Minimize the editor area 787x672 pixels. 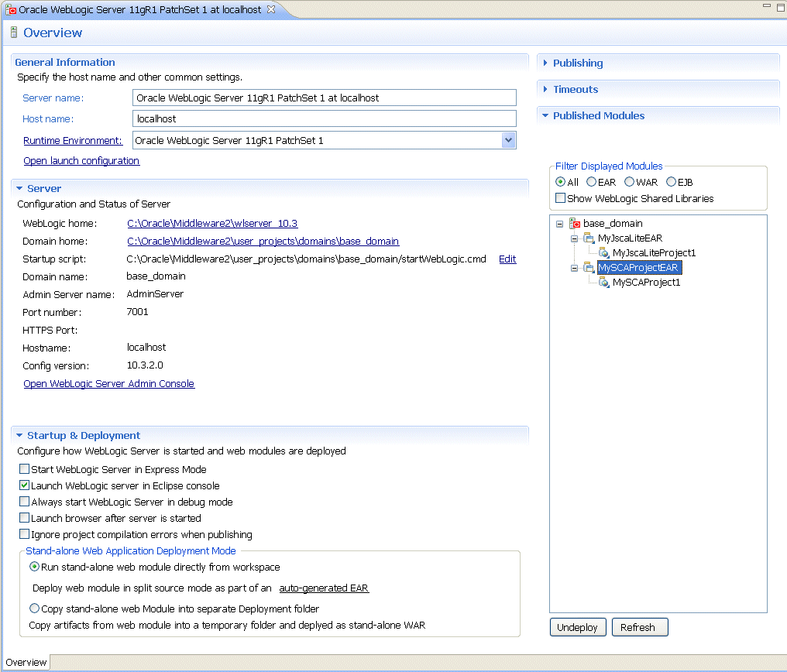click(766, 5)
